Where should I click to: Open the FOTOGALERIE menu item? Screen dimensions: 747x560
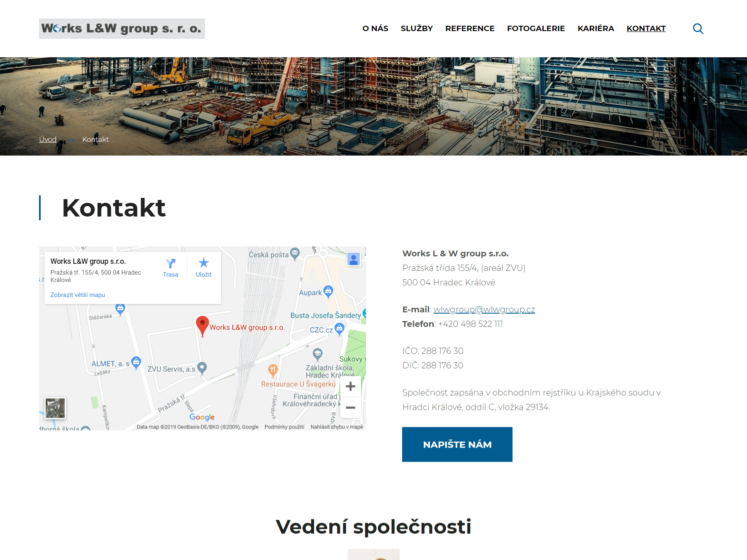[536, 29]
